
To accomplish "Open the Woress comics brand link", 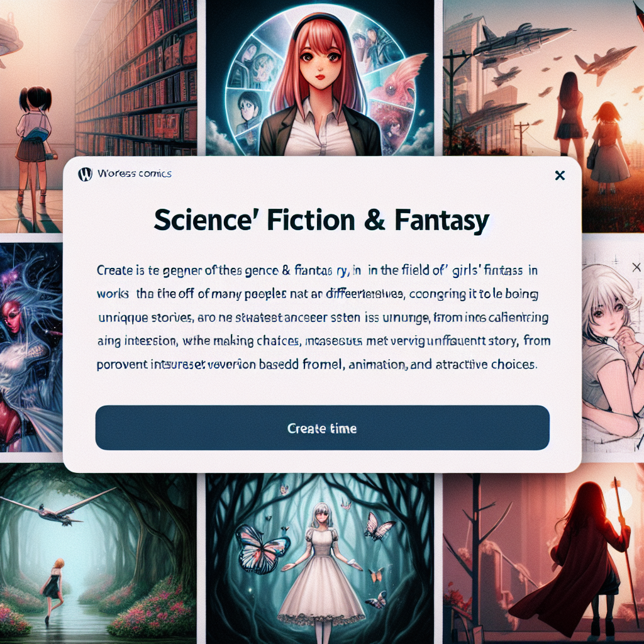I will 135,174.
